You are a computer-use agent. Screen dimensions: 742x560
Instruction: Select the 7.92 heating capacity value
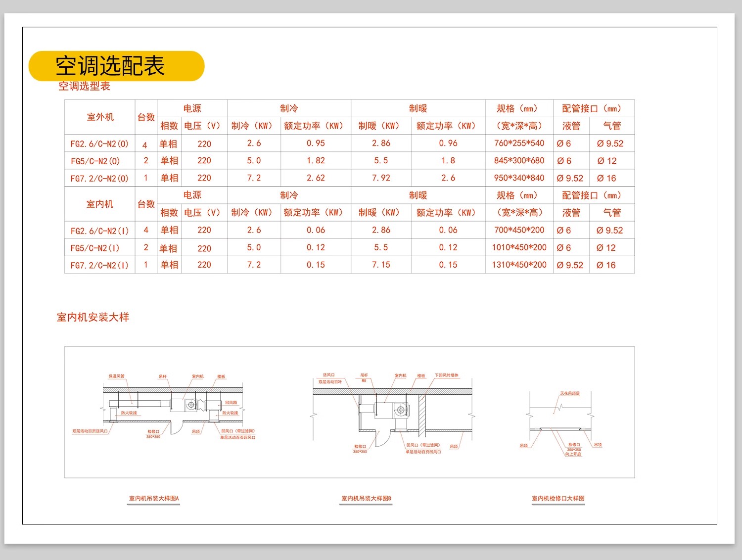click(381, 178)
